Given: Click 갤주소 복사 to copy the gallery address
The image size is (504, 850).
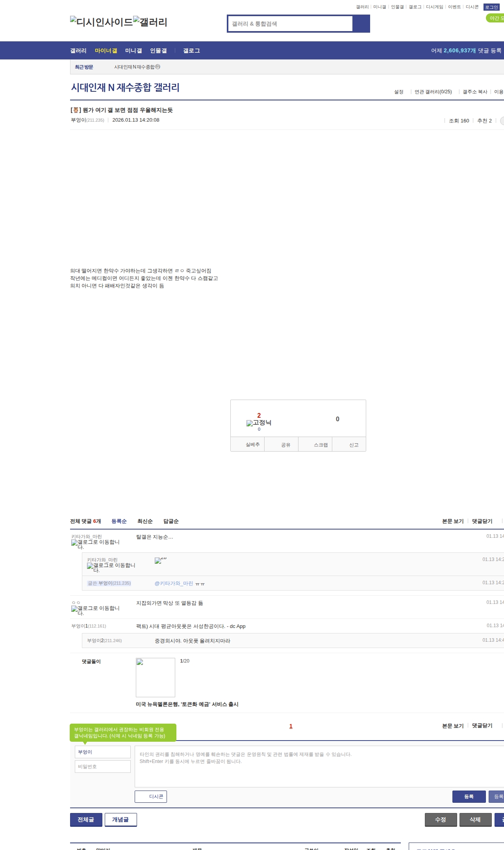Looking at the screenshot, I should (475, 92).
